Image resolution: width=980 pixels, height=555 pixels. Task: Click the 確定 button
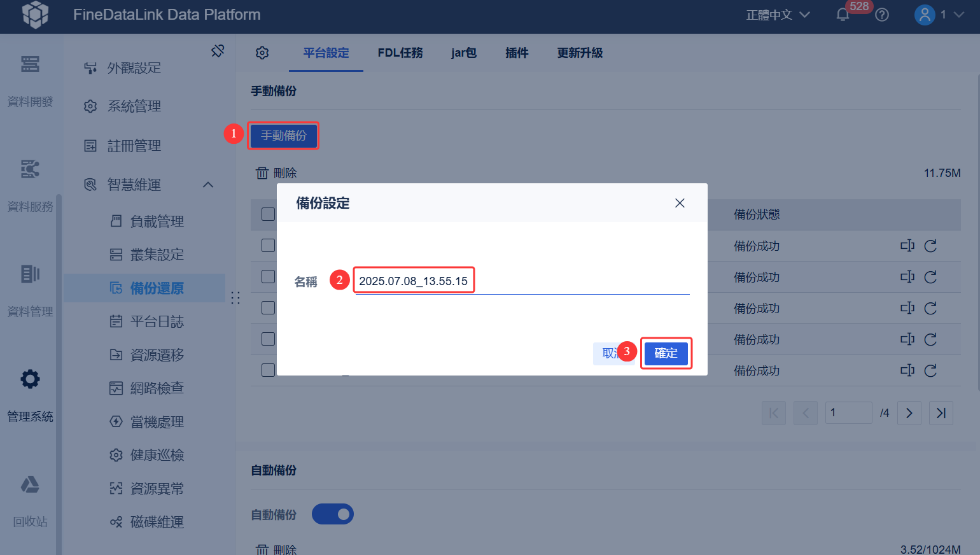pyautogui.click(x=666, y=353)
